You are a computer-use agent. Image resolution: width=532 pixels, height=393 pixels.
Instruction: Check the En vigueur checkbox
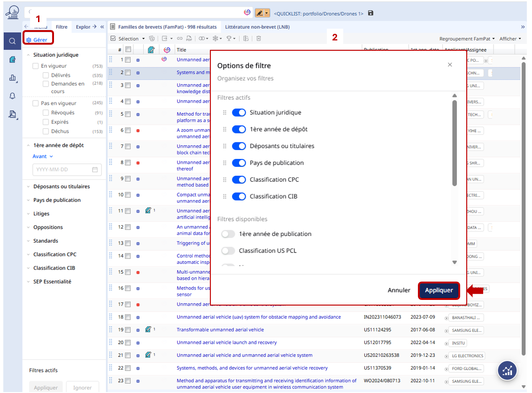coord(35,66)
